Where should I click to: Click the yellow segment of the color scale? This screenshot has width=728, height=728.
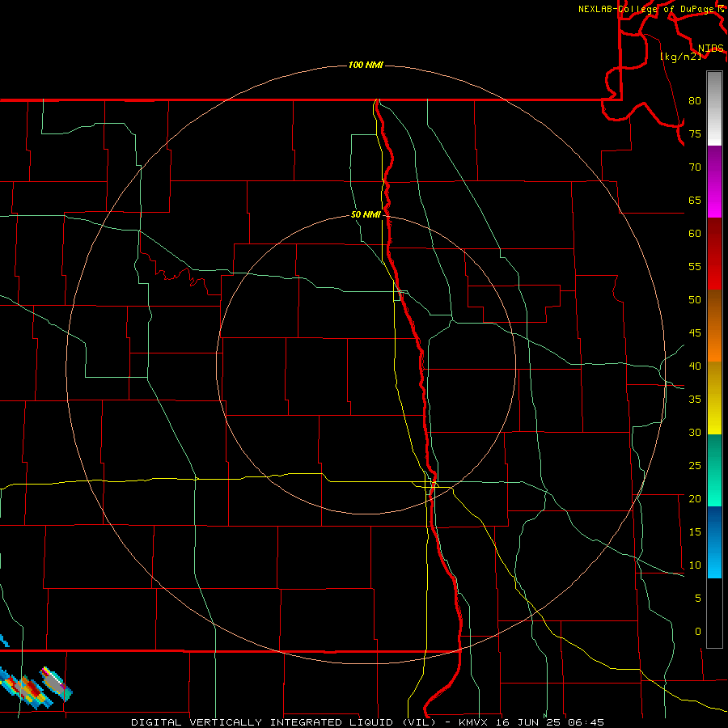tap(714, 398)
